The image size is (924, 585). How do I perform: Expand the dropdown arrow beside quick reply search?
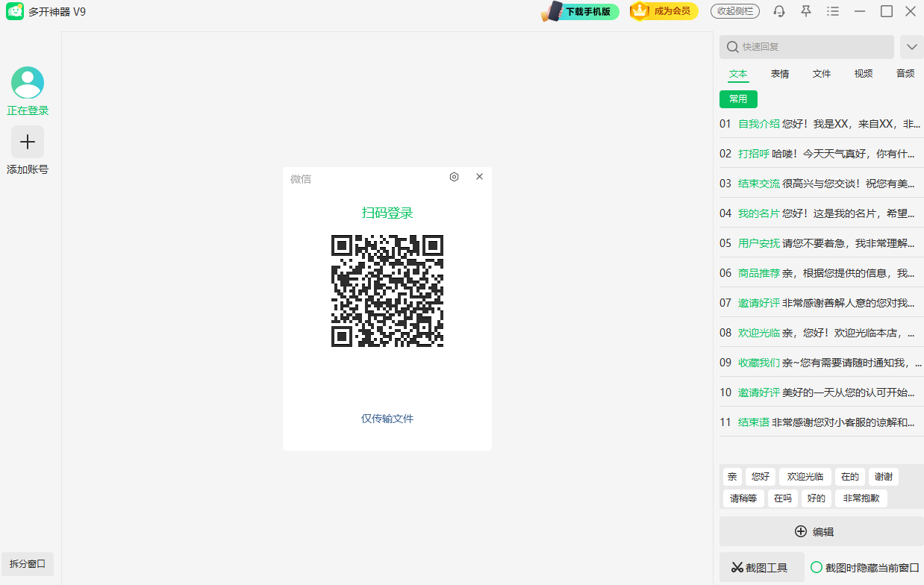pyautogui.click(x=911, y=47)
